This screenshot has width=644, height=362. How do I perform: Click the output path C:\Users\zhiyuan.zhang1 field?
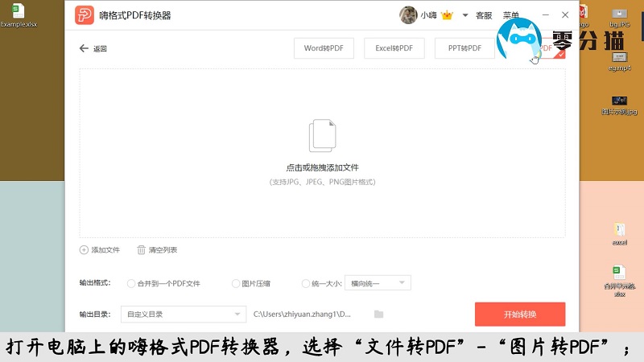click(x=302, y=315)
